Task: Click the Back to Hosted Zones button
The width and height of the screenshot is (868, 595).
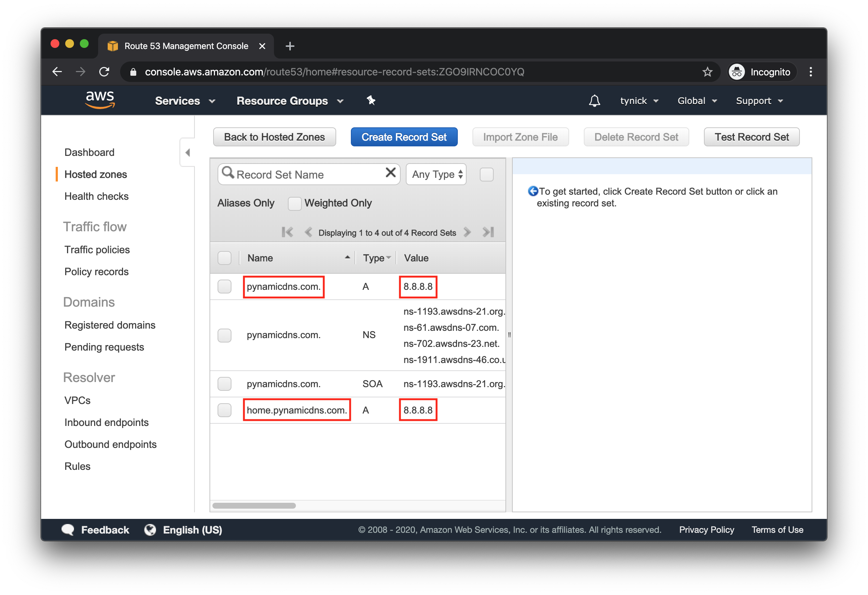Action: [x=274, y=136]
